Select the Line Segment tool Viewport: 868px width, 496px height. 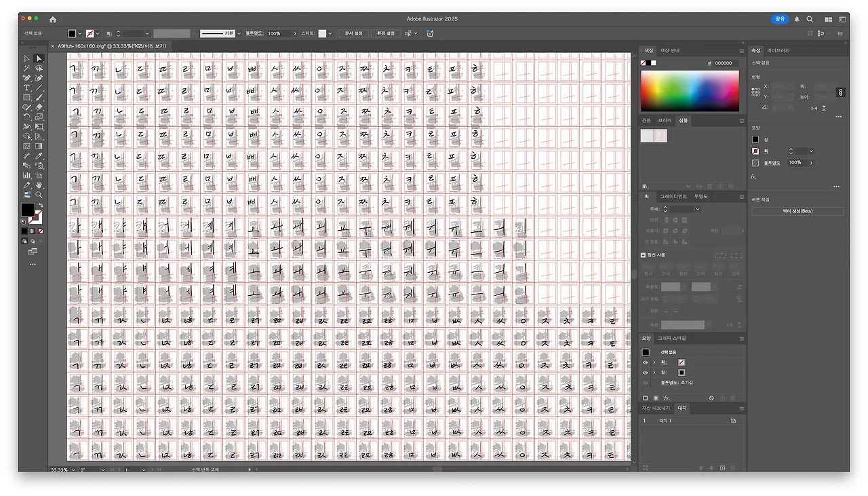pyautogui.click(x=39, y=88)
